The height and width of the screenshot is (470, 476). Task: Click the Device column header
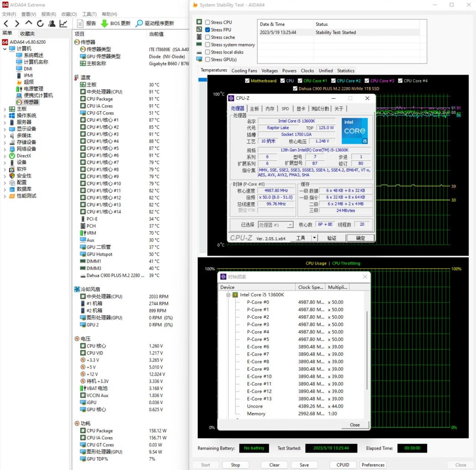coord(257,287)
